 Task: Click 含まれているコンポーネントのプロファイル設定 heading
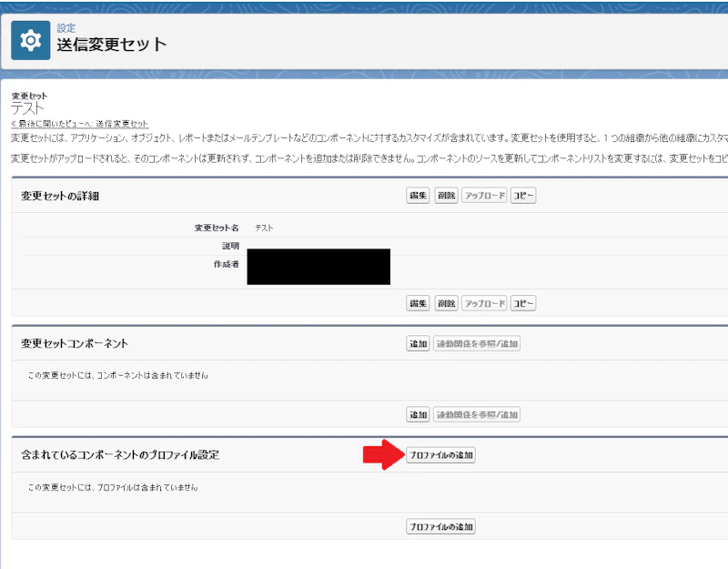[x=120, y=454]
